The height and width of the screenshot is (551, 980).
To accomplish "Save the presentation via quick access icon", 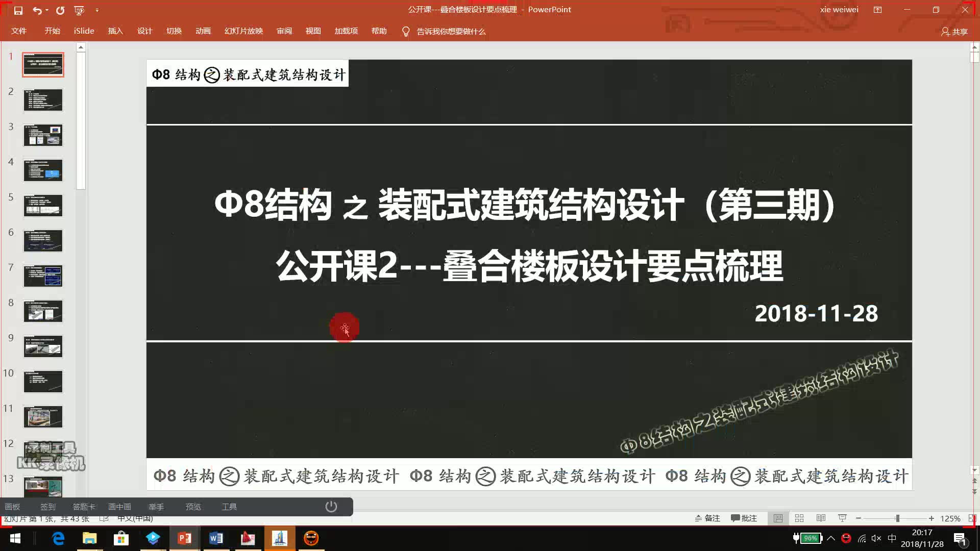I will point(18,10).
